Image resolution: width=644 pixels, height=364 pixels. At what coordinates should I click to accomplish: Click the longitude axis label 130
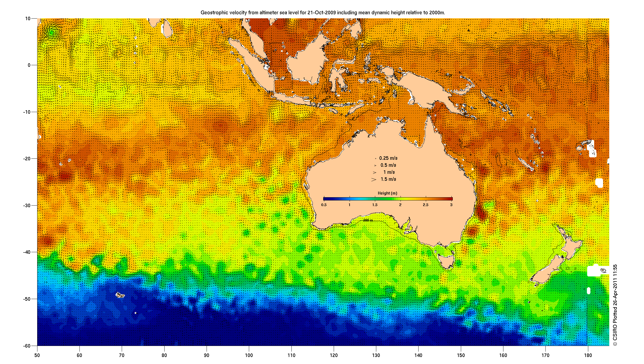(376, 355)
